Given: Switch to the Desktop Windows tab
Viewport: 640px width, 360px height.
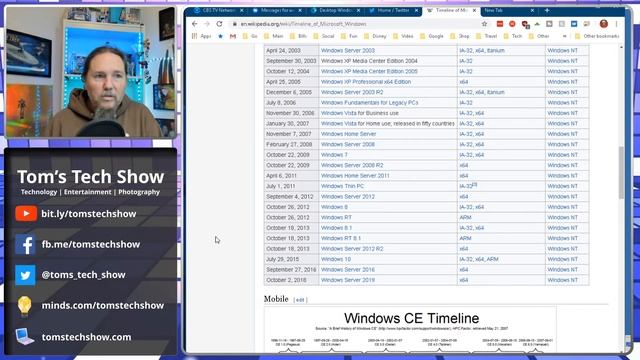Looking at the screenshot, I should coord(336,10).
